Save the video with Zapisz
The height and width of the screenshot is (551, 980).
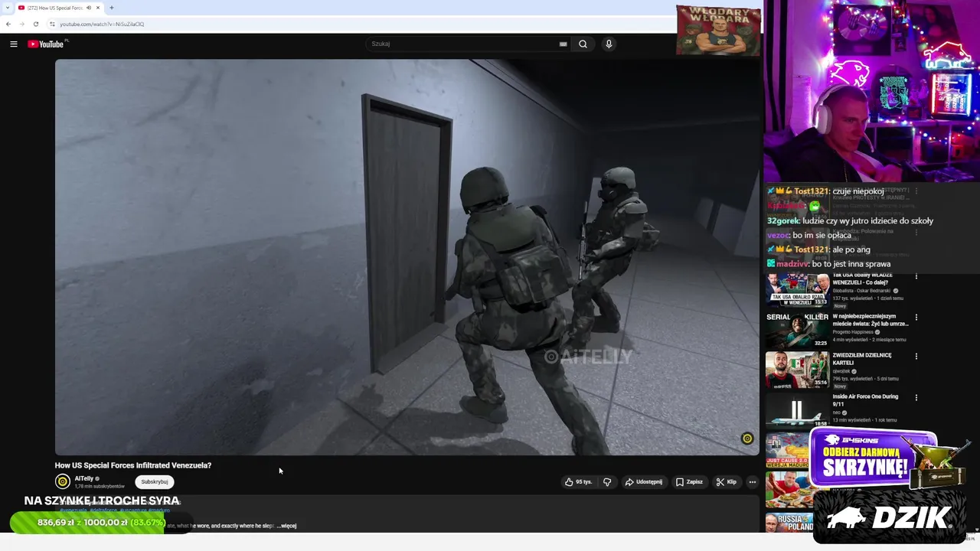point(689,482)
